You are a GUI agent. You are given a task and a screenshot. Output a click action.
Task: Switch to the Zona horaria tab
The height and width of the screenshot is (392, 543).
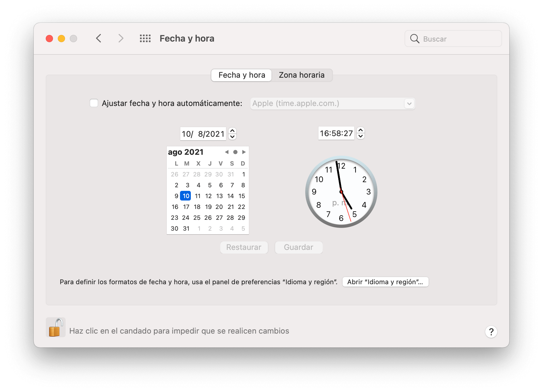click(x=301, y=75)
